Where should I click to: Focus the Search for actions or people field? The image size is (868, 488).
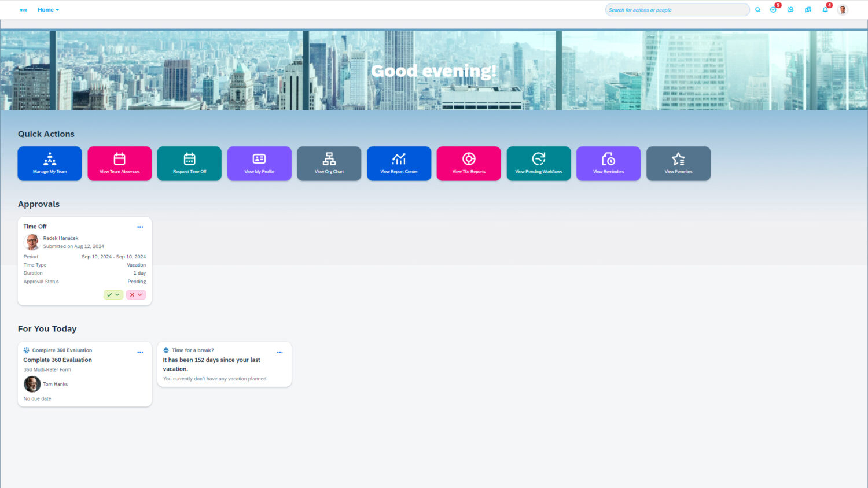coord(676,10)
